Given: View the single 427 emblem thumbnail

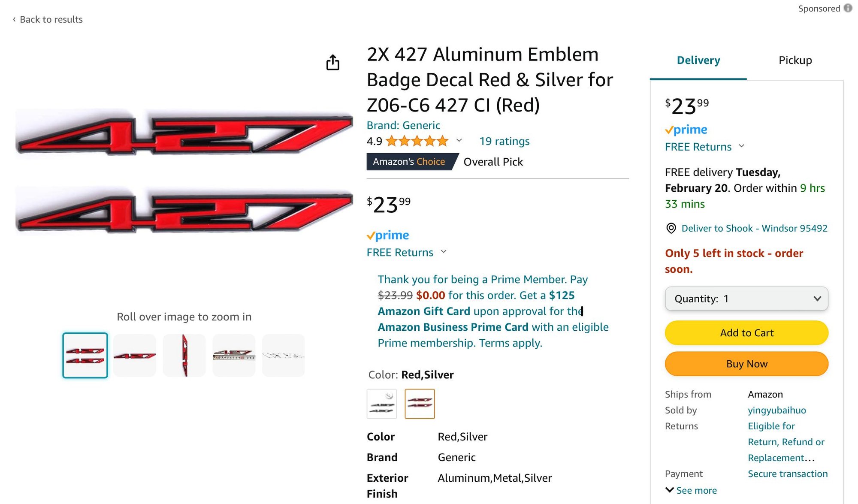Looking at the screenshot, I should [135, 356].
